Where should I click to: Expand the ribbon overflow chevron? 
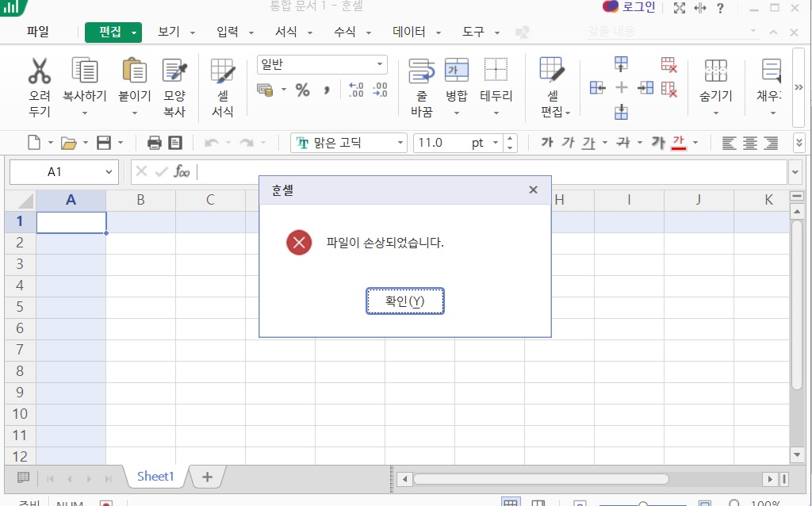pos(799,87)
